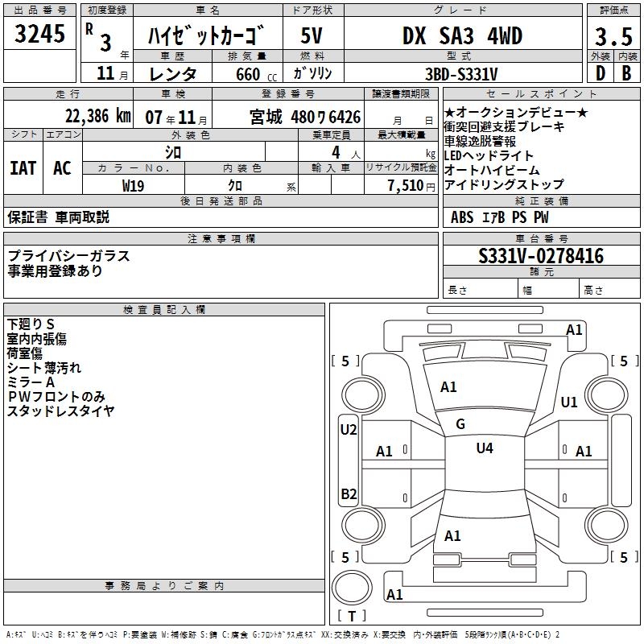Select the recycle deposit 7,510円

[411, 186]
